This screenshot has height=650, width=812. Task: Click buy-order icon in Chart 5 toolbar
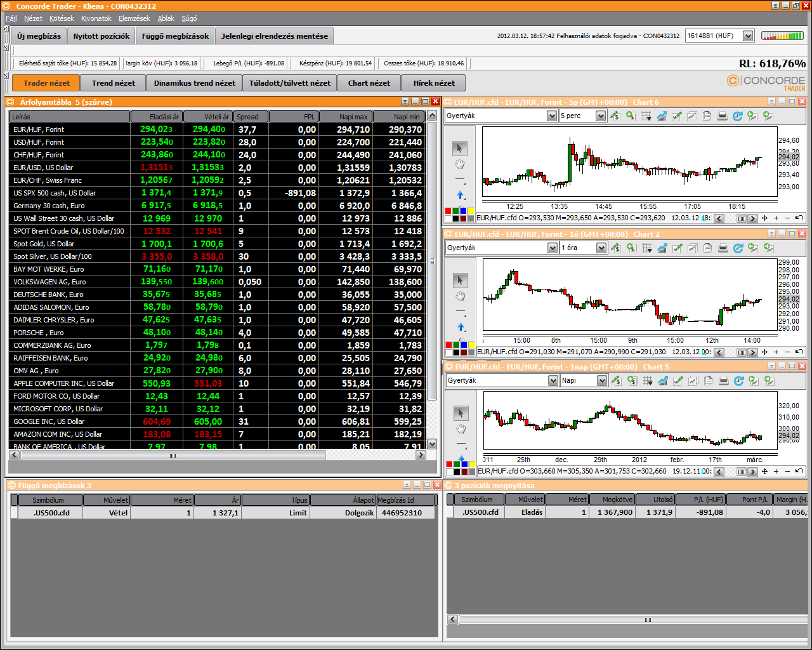tap(632, 380)
